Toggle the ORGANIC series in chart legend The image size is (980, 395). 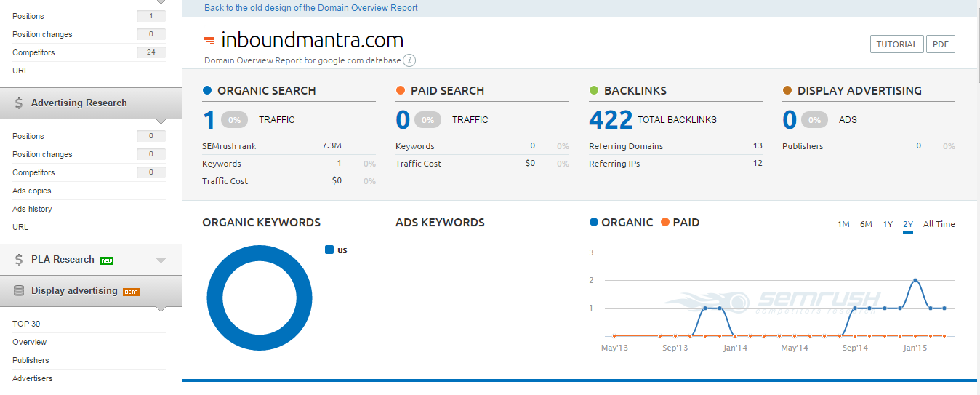pyautogui.click(x=621, y=223)
